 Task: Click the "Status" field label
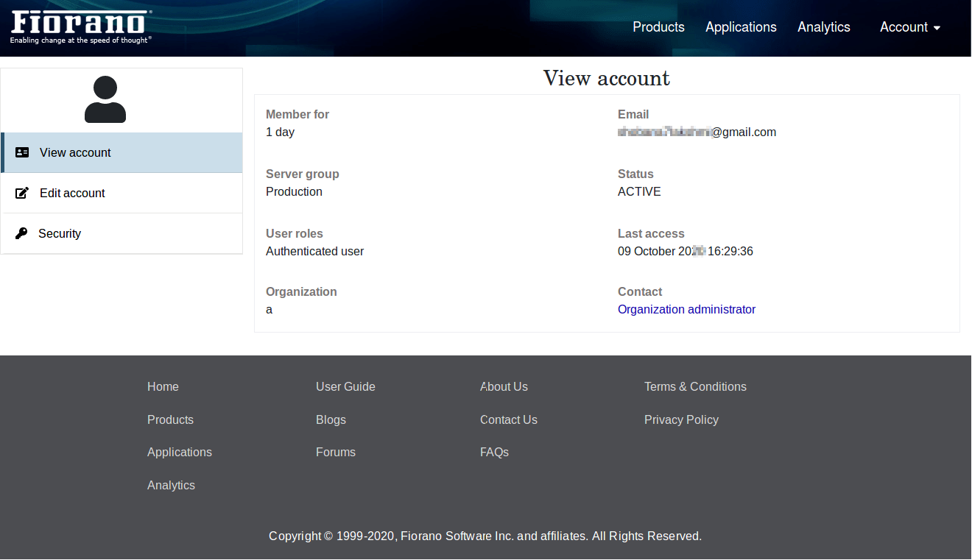click(x=635, y=174)
